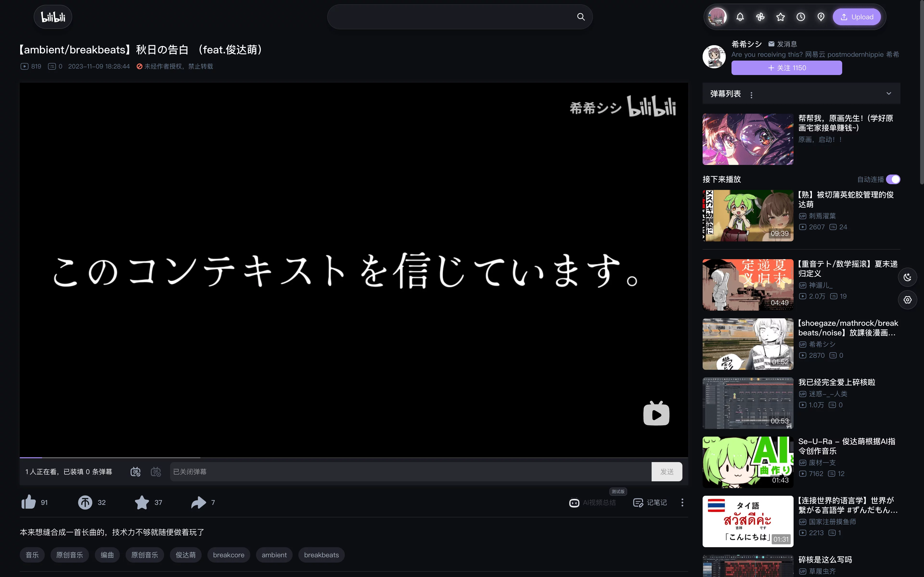
Task: Open the three-dot menu beside 记笔记
Action: point(682,502)
